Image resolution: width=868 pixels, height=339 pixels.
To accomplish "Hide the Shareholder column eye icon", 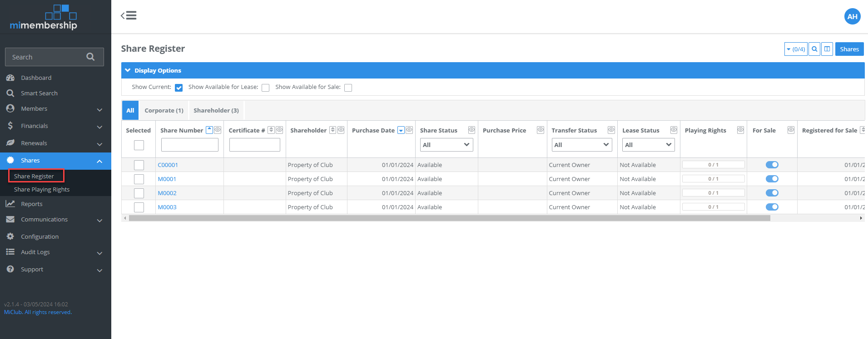I will pos(341,130).
